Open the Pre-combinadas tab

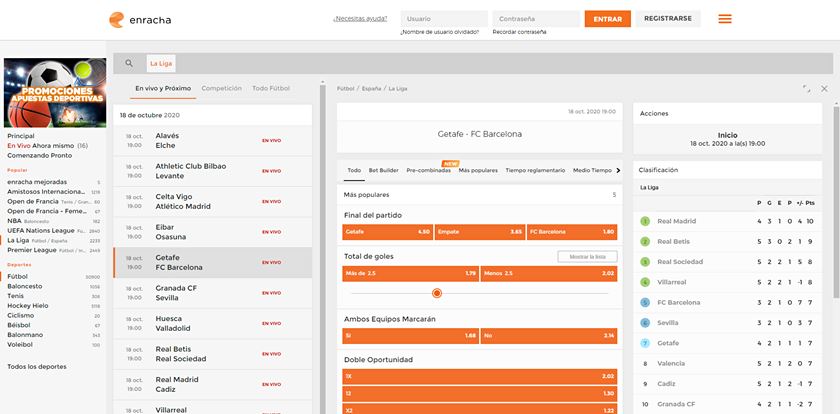[x=429, y=170]
